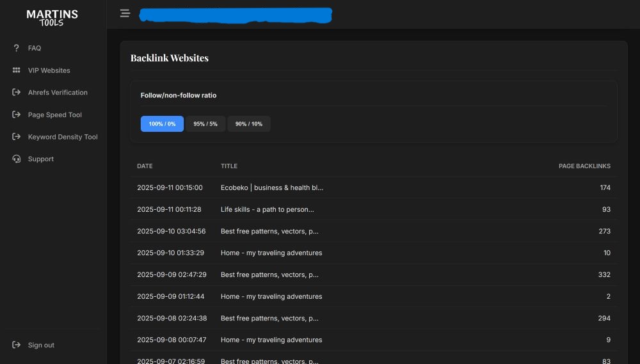The width and height of the screenshot is (640, 364).
Task: Sort by the DATE column header
Action: pyautogui.click(x=145, y=166)
